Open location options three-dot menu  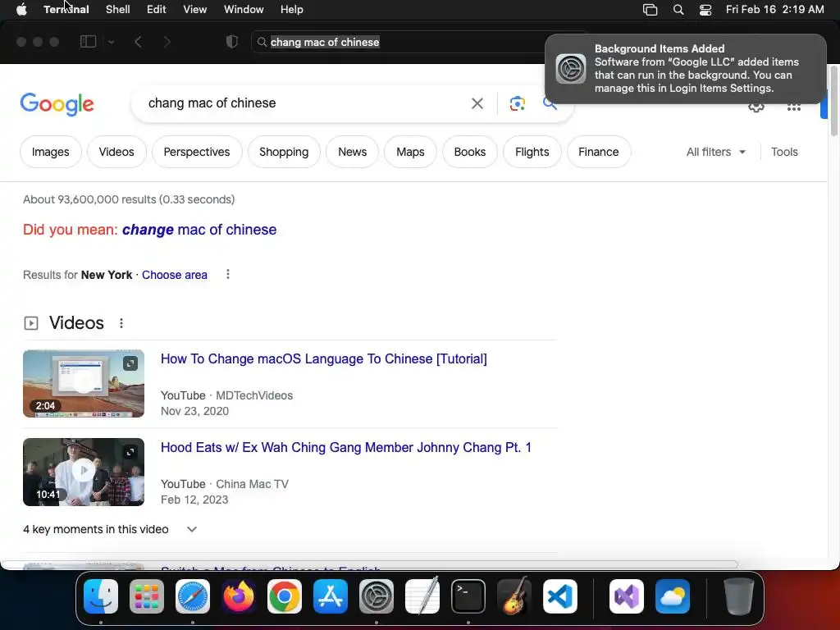228,274
